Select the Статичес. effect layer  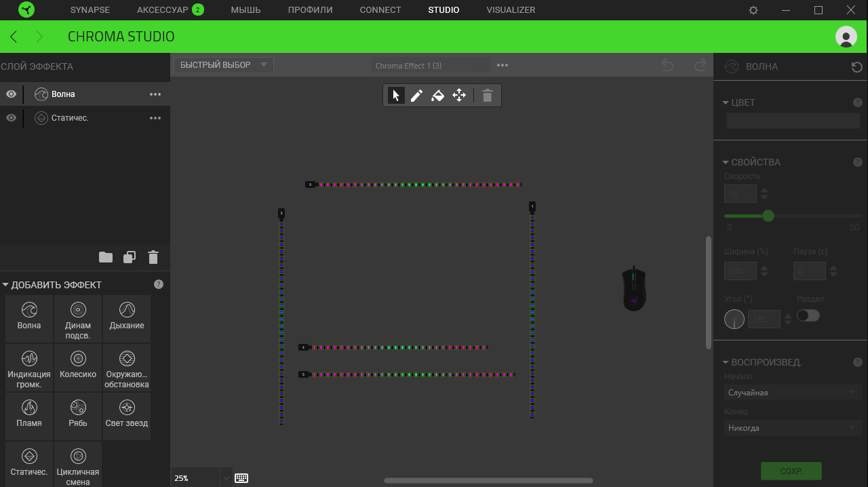tap(85, 118)
